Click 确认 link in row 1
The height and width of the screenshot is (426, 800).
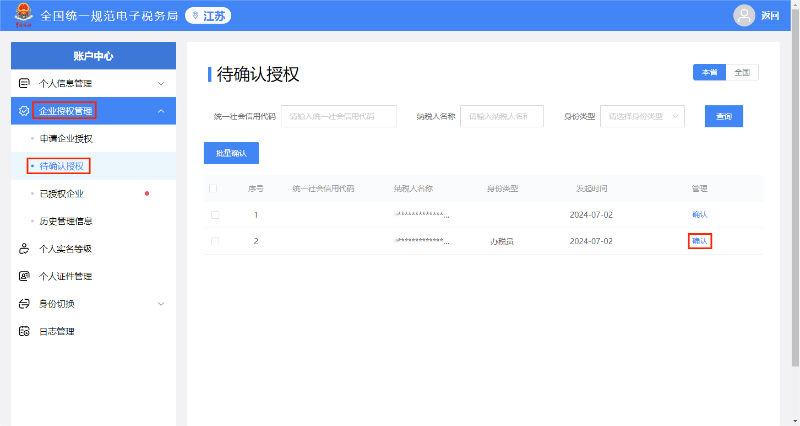click(699, 215)
